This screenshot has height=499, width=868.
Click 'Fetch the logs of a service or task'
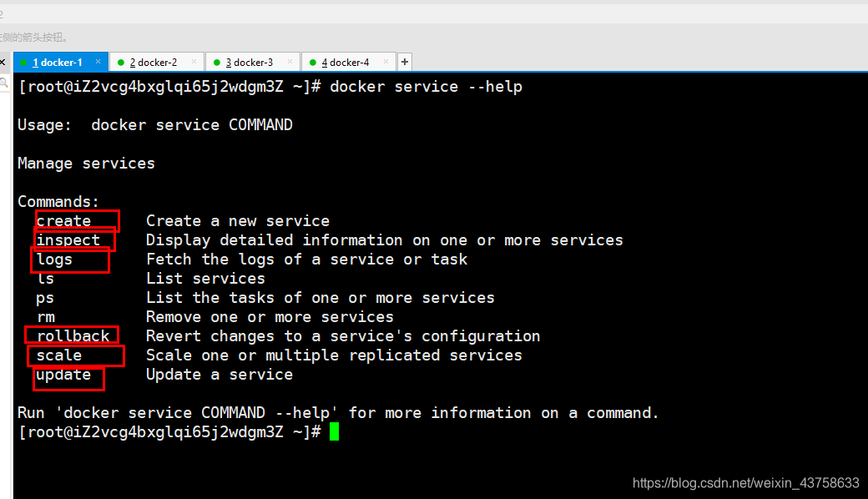[x=306, y=259]
